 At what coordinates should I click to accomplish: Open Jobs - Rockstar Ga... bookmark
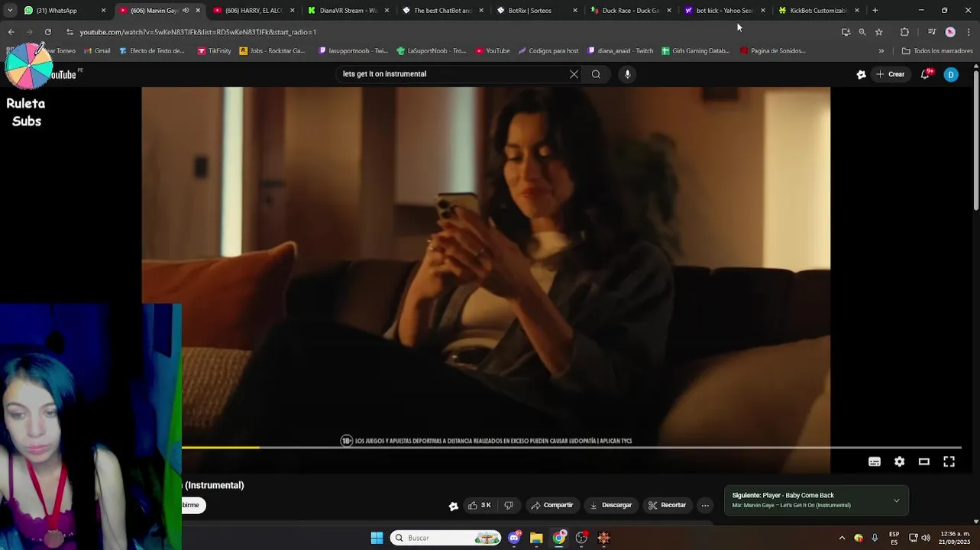click(x=272, y=51)
